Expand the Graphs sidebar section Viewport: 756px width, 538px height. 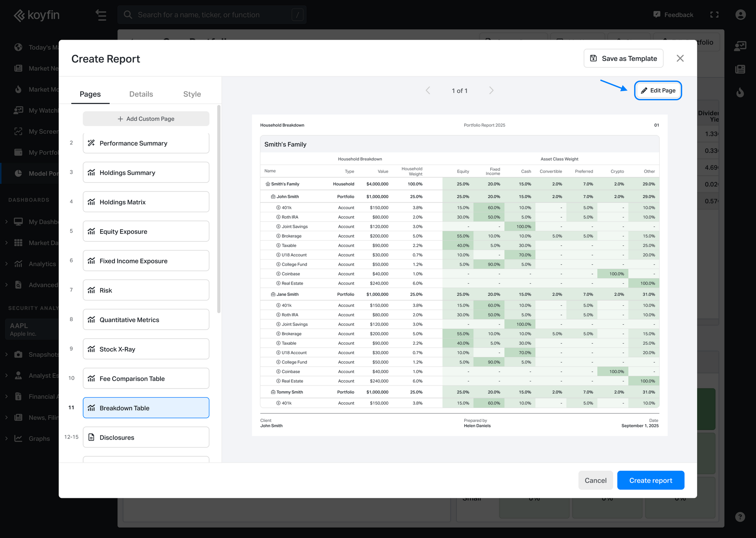[x=6, y=438]
